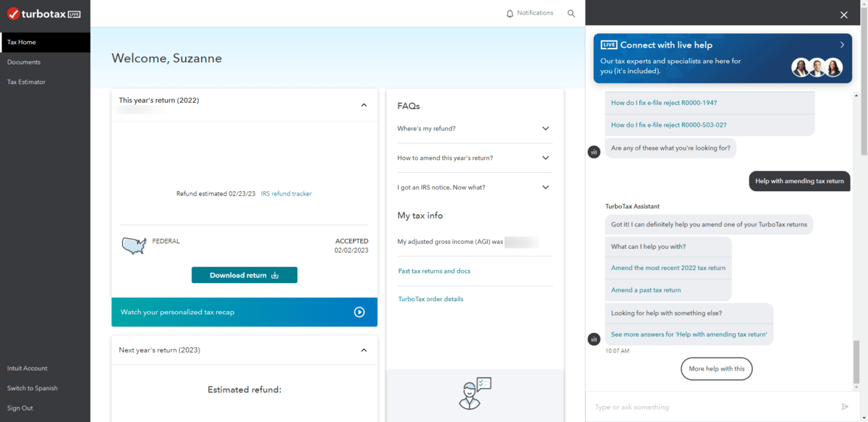Collapse This year's return (2022) section

pyautogui.click(x=364, y=105)
